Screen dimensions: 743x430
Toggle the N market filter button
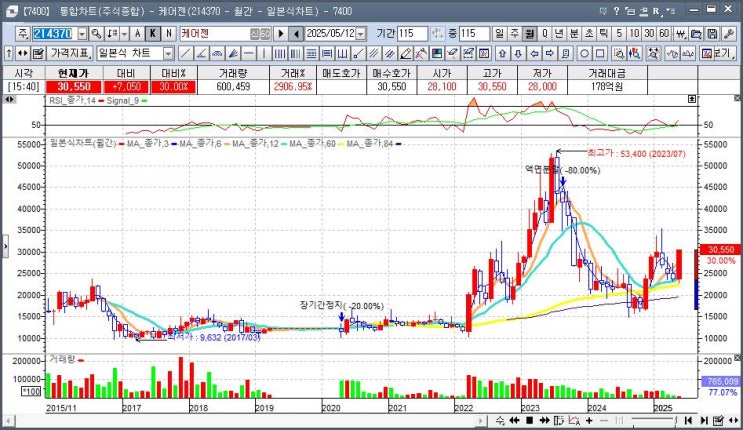[x=169, y=34]
